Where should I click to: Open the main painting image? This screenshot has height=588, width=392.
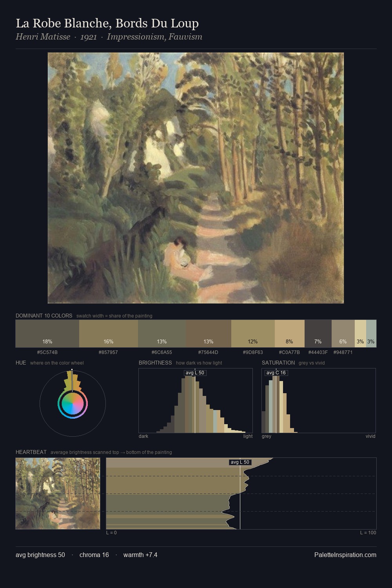pos(196,178)
